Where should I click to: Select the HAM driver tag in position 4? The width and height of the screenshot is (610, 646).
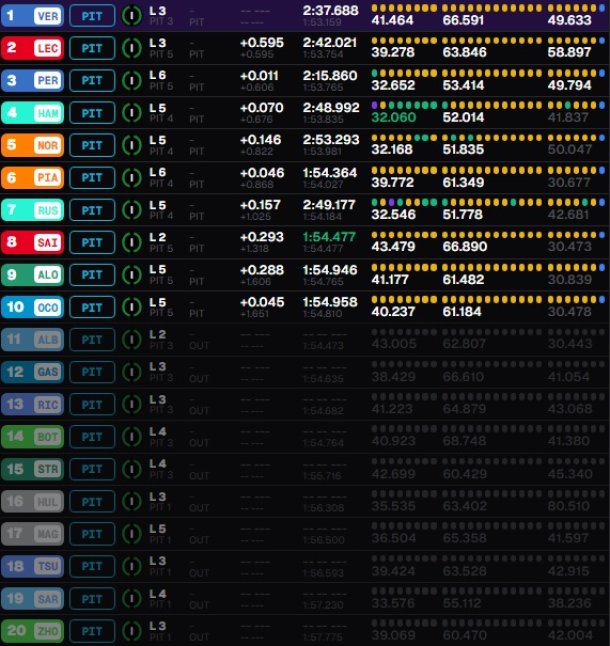(x=46, y=113)
